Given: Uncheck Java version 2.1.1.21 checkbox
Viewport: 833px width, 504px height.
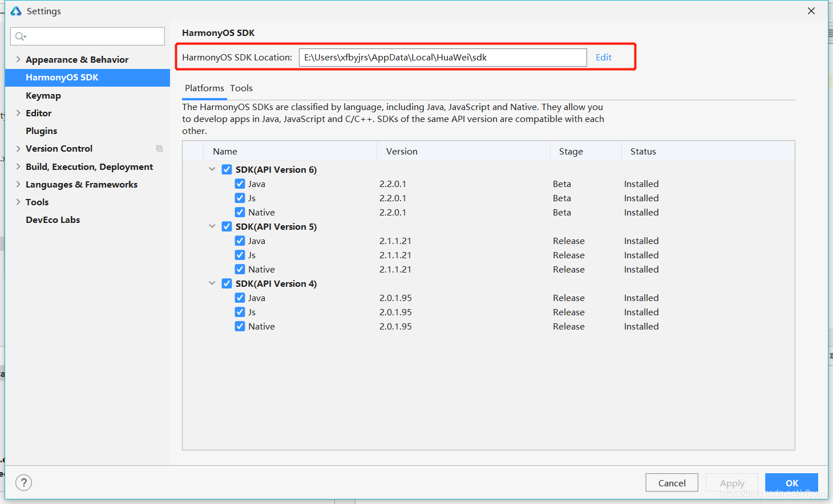Looking at the screenshot, I should [x=240, y=241].
